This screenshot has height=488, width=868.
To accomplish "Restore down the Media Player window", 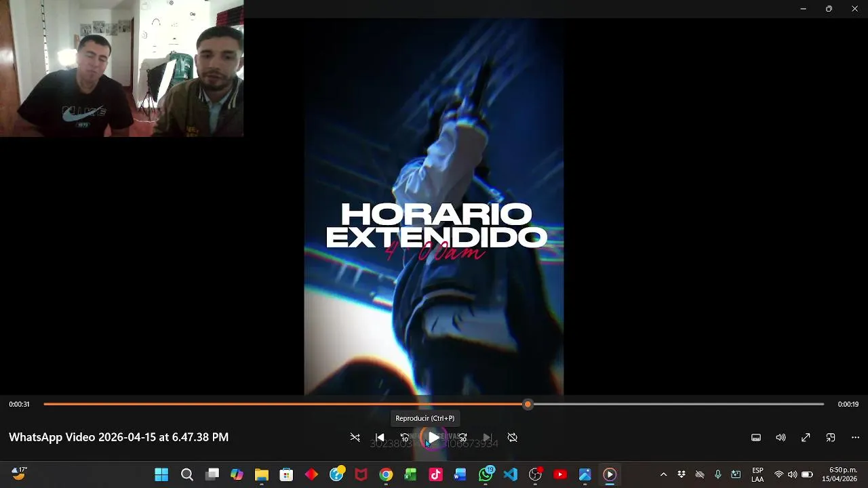I will [x=829, y=9].
